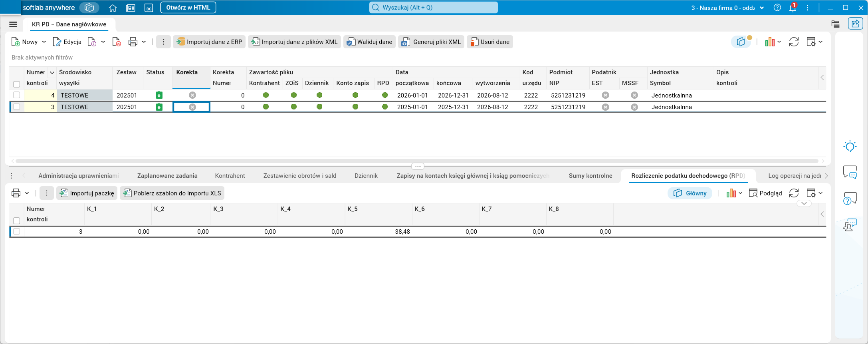Open the chat comments icon in sidebar
The image size is (868, 344).
[x=850, y=172]
